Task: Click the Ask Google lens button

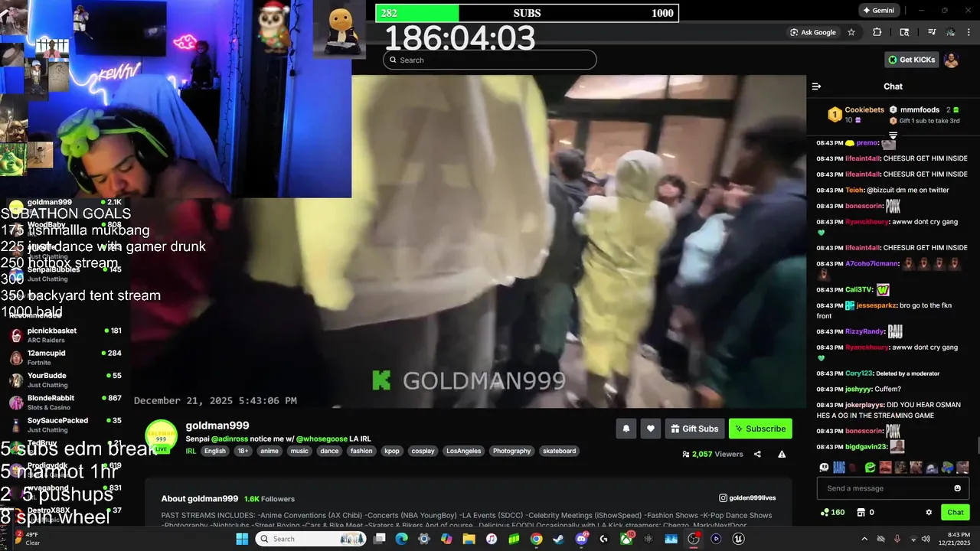Action: [813, 32]
